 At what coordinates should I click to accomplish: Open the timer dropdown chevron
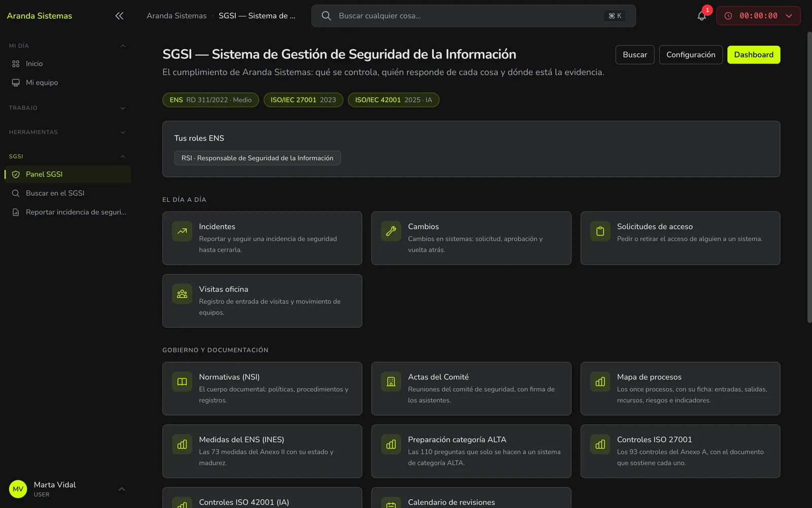click(x=789, y=16)
